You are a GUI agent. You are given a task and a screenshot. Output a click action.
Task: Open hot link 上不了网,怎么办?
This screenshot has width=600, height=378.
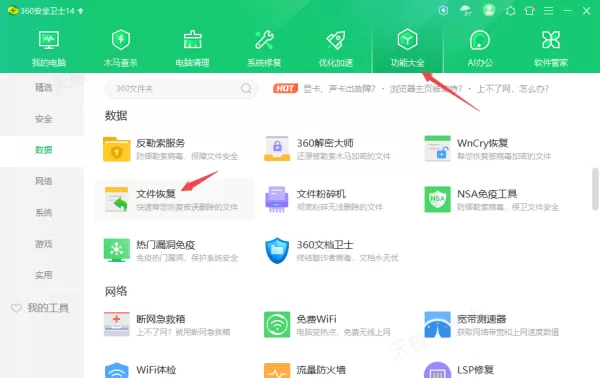click(512, 89)
